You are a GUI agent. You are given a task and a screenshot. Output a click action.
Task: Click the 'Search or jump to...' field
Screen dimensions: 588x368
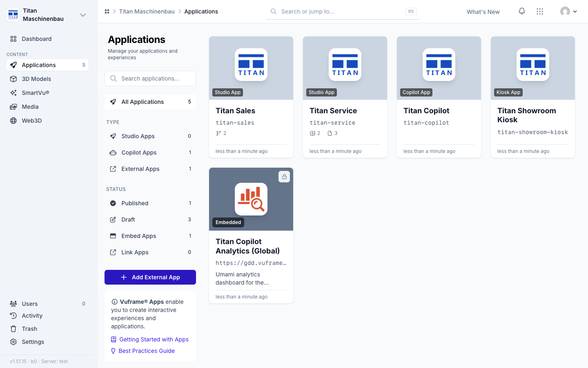[x=343, y=11]
